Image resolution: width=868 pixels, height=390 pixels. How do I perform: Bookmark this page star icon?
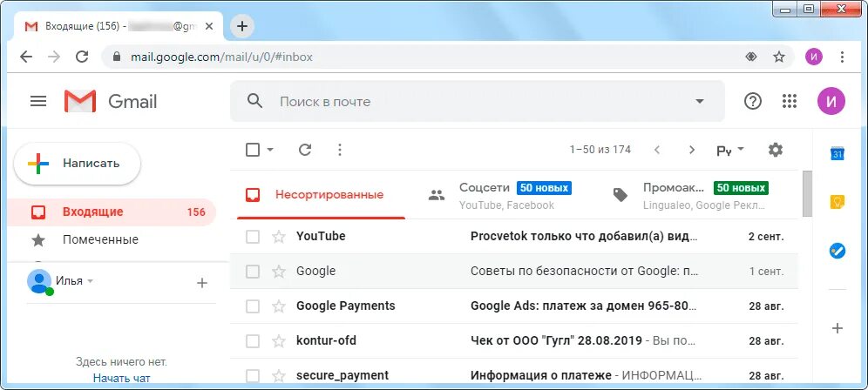point(779,57)
